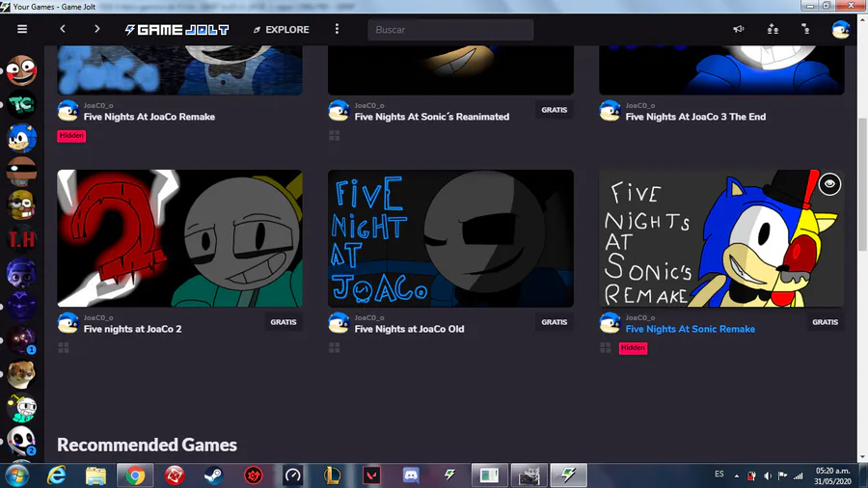Open Five Nights At Sonic's Reanimated title
The width and height of the screenshot is (868, 488).
point(432,117)
